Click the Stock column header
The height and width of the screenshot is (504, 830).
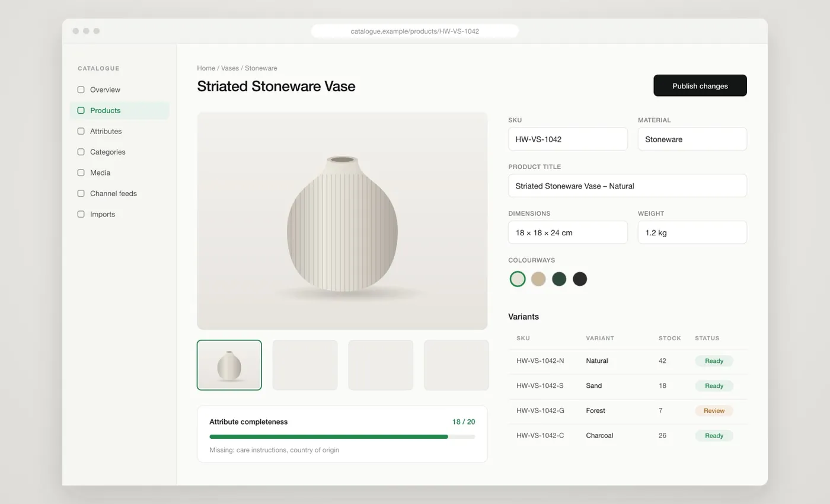coord(670,338)
